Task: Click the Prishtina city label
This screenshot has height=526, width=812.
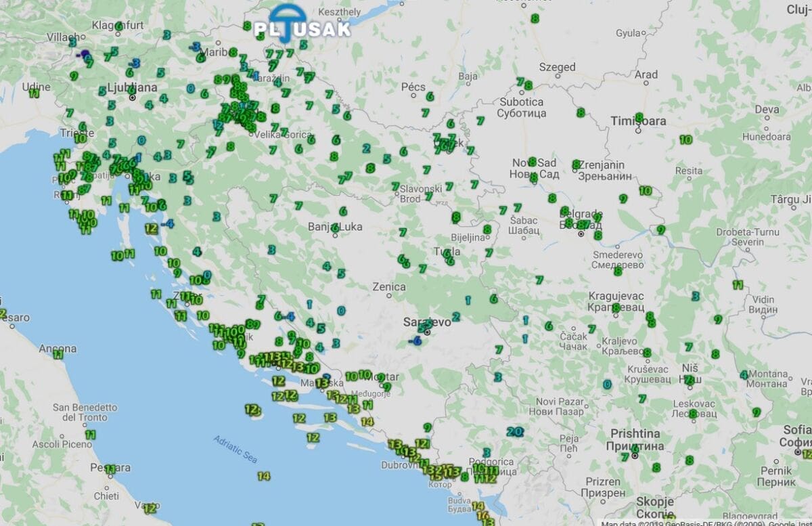Action: pos(635,433)
